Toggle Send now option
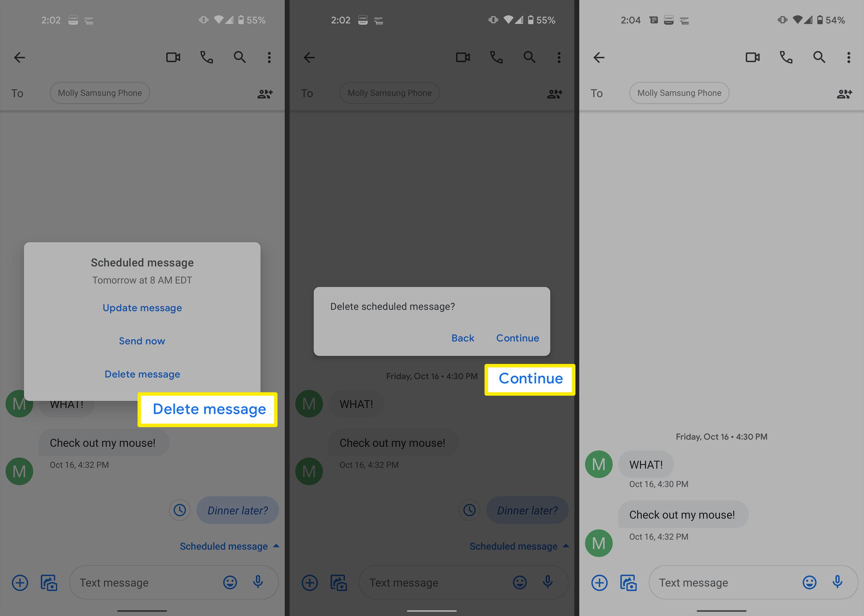Image resolution: width=864 pixels, height=616 pixels. pos(142,340)
